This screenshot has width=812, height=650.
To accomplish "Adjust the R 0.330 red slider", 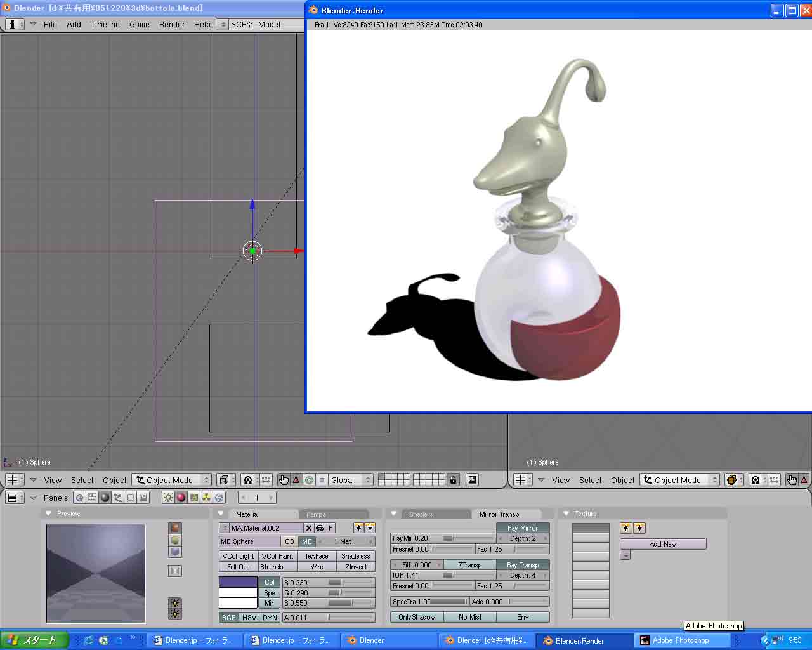I will 329,582.
